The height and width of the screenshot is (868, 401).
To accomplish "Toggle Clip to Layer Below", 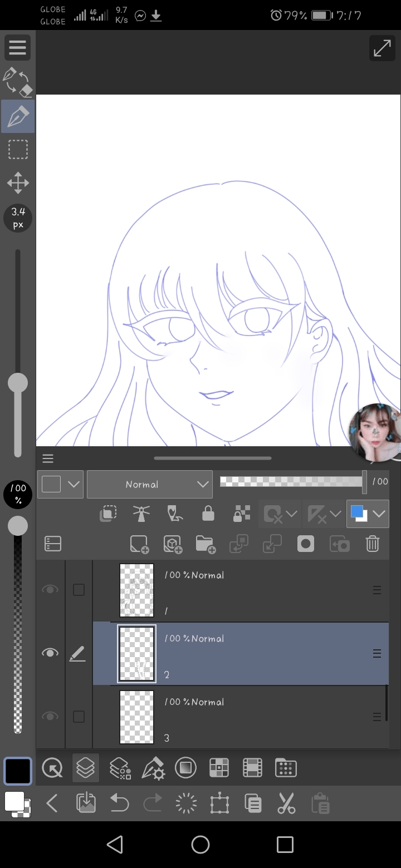I will pyautogui.click(x=108, y=514).
